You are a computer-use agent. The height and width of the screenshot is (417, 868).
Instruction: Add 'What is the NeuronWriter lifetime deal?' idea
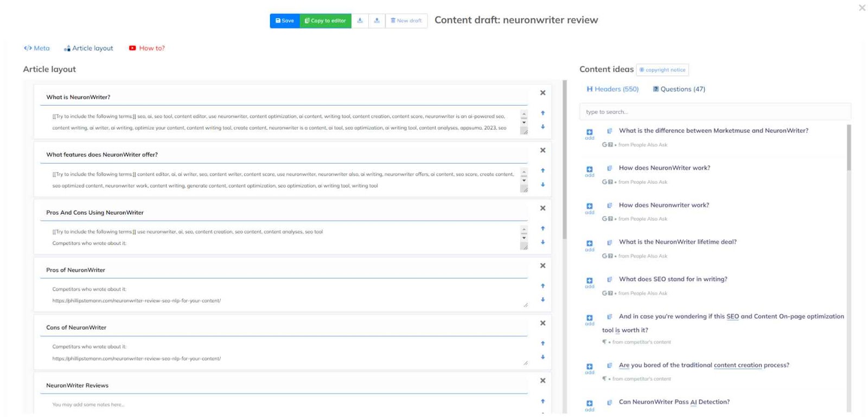(589, 244)
